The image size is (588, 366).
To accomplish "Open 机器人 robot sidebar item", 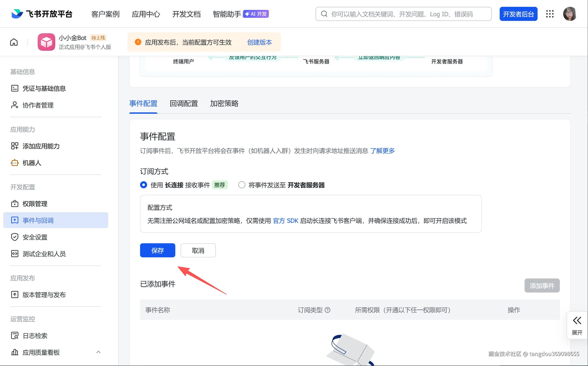I will pyautogui.click(x=31, y=163).
